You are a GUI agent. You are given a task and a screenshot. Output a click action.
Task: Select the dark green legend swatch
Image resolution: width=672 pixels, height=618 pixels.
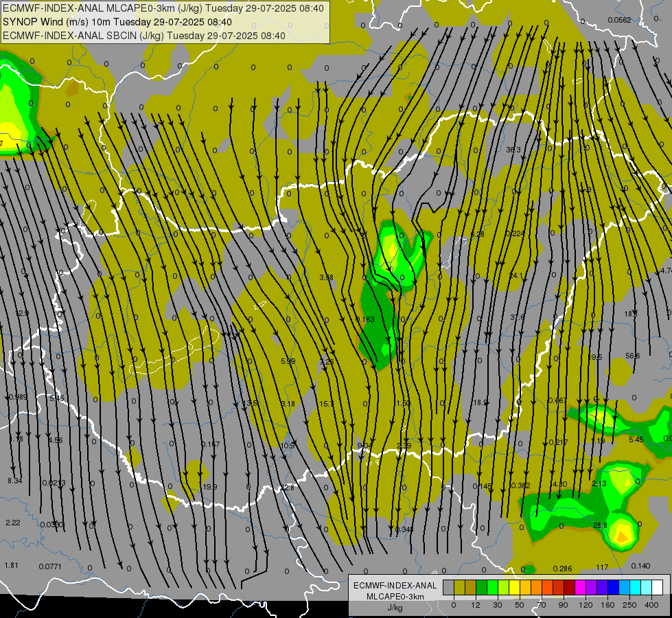(482, 587)
